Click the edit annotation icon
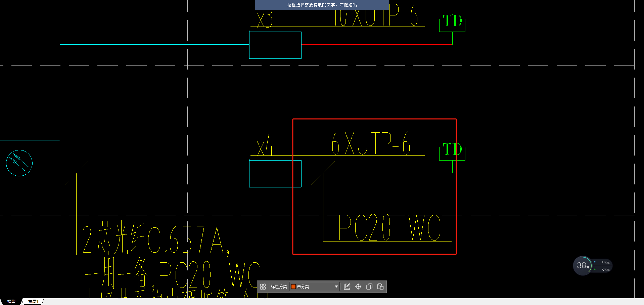This screenshot has height=305, width=644. [347, 287]
